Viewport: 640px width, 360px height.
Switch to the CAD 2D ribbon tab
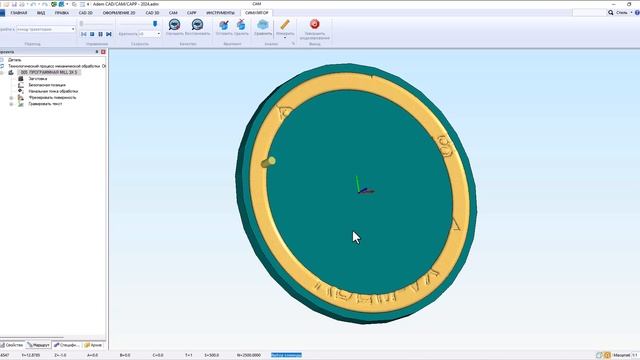tap(86, 13)
